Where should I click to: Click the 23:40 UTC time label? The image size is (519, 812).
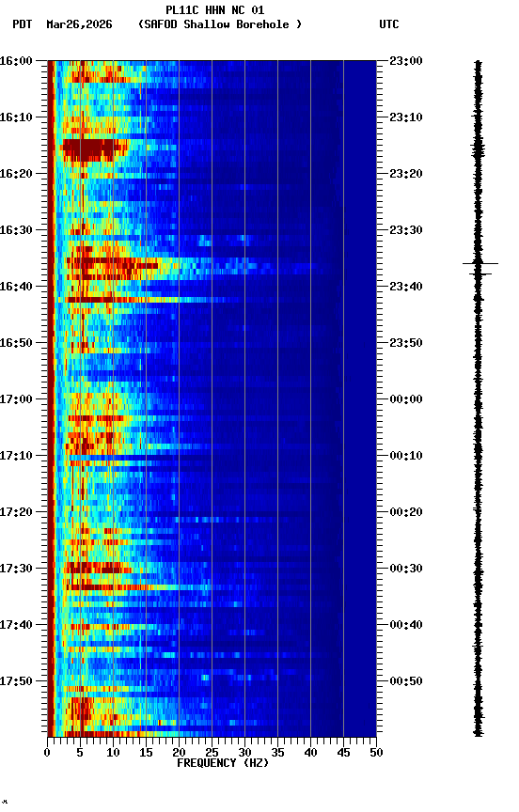[x=406, y=287]
